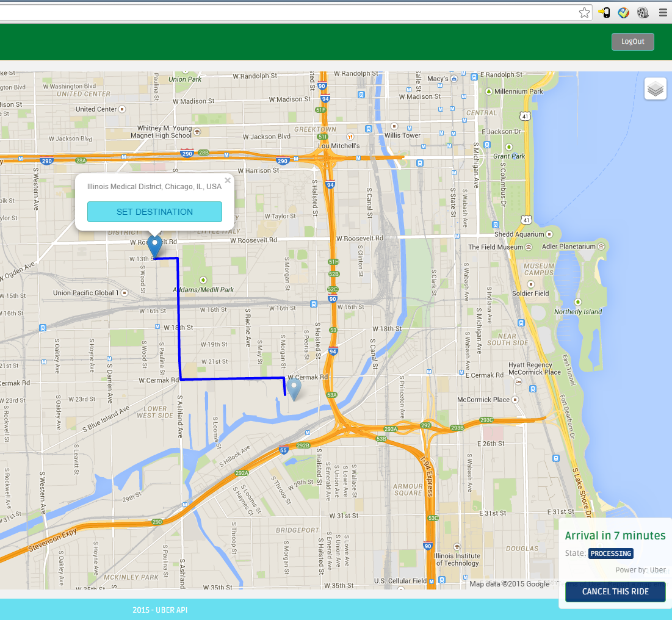Click the Adler Planetarium marker icon
The width and height of the screenshot is (672, 620).
click(601, 247)
